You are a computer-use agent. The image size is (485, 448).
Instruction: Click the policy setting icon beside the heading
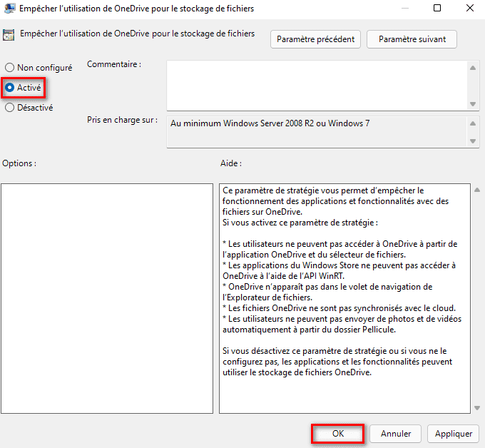tap(9, 35)
